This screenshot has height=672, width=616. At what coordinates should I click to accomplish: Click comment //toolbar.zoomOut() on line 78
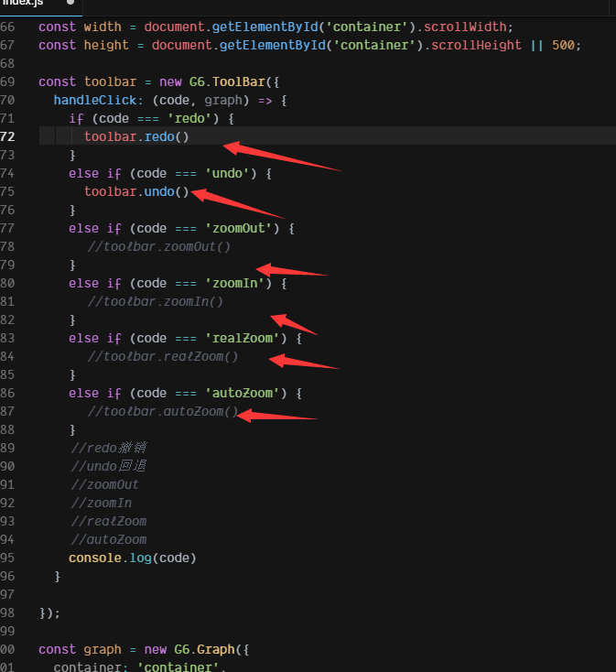pyautogui.click(x=159, y=247)
